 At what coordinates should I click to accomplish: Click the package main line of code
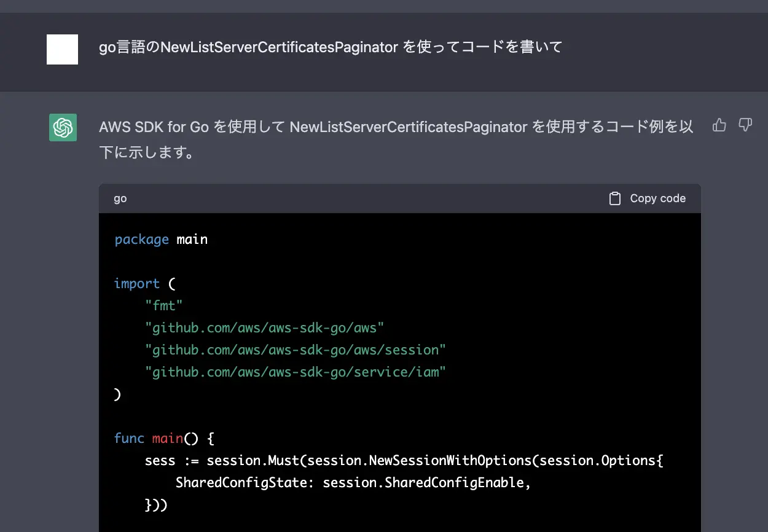(161, 239)
